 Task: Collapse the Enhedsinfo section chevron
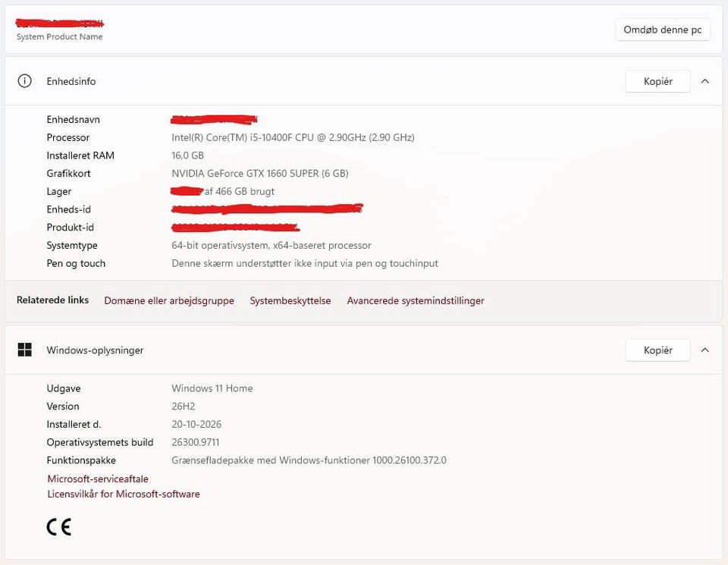point(704,81)
